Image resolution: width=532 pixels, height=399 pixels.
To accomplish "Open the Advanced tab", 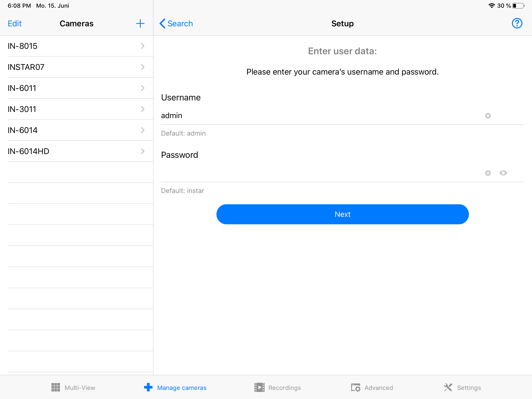I will [371, 388].
